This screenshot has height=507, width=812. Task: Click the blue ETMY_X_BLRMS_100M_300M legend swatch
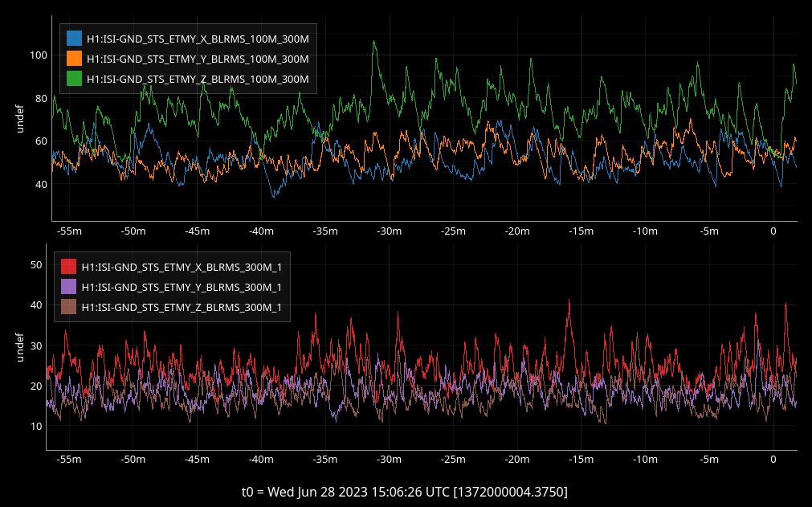click(75, 38)
